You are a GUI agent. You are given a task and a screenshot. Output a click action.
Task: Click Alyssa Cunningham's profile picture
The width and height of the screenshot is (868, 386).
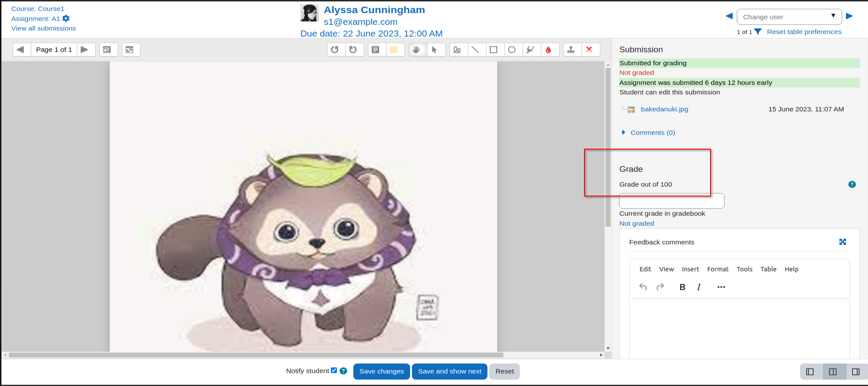(310, 13)
